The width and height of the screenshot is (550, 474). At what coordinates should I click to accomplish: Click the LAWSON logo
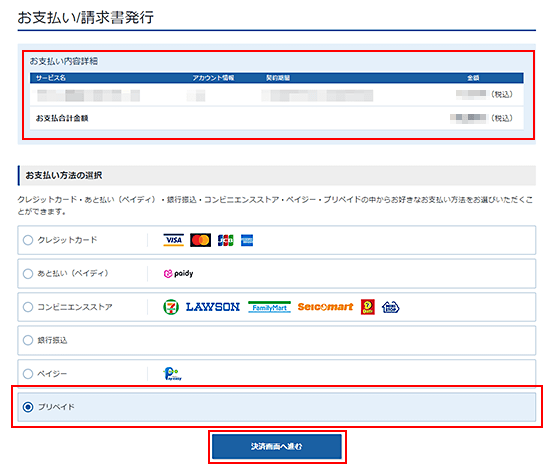213,307
